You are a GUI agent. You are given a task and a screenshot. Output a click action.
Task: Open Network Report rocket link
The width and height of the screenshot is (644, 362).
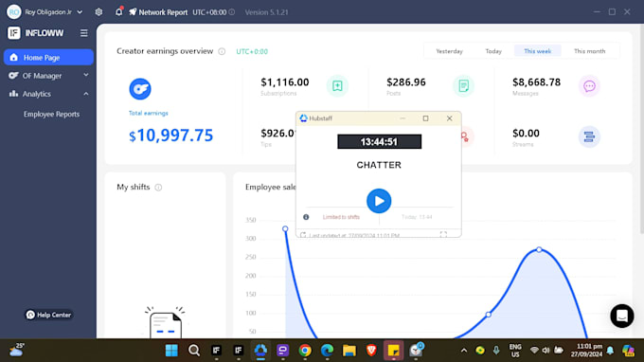pos(158,12)
